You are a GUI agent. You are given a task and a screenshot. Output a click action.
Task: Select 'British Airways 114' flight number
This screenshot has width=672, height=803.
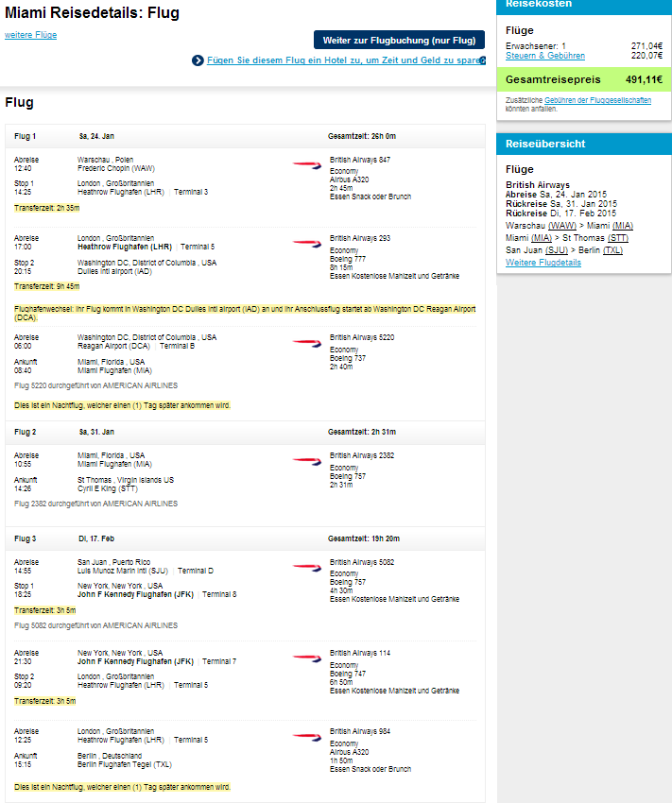point(360,653)
